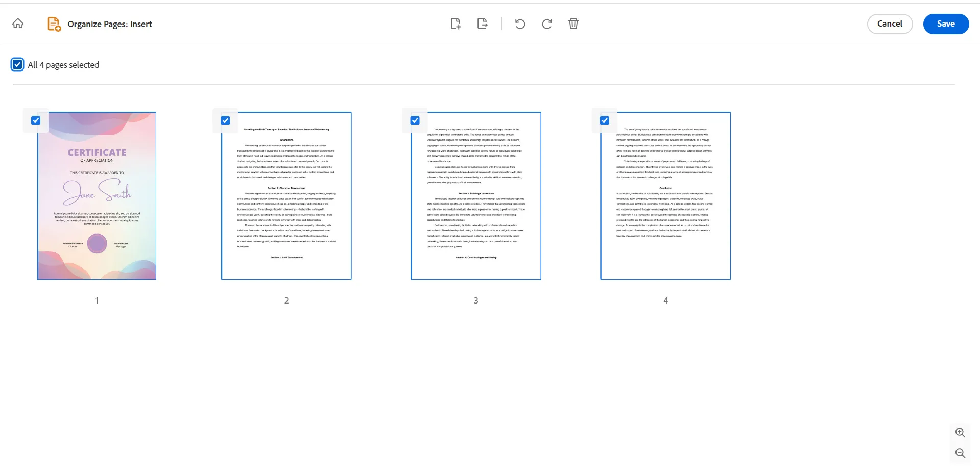Uncheck the All 4 pages selected checkbox

click(x=17, y=64)
